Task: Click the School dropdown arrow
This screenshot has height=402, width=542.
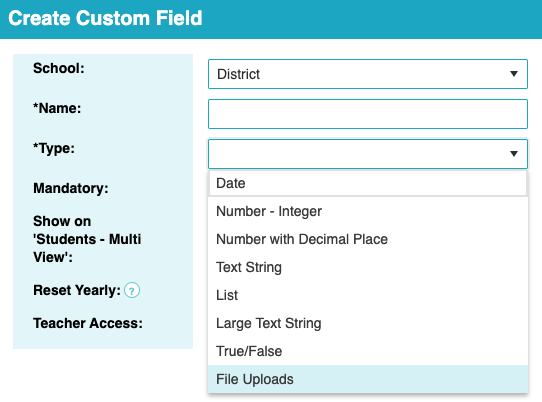Action: pyautogui.click(x=514, y=74)
